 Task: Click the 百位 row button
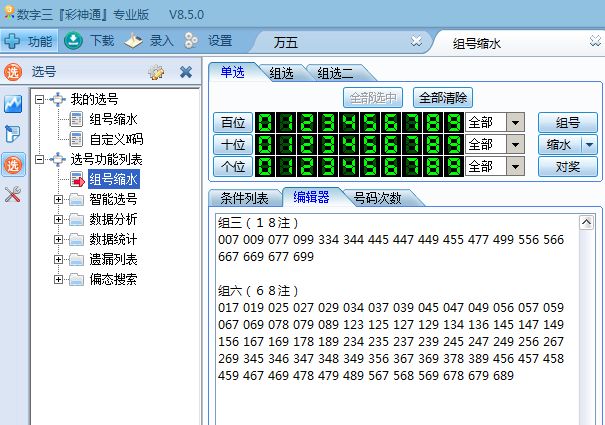point(233,123)
